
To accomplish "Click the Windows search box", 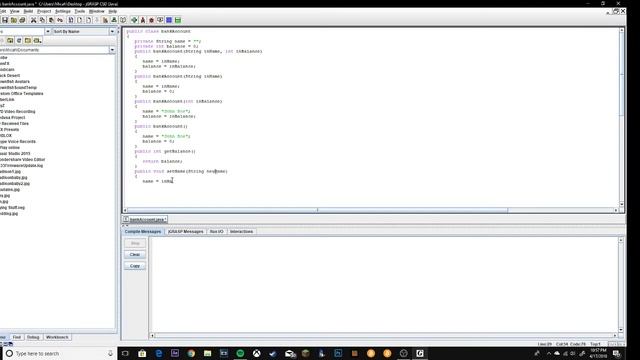I will coord(59,353).
